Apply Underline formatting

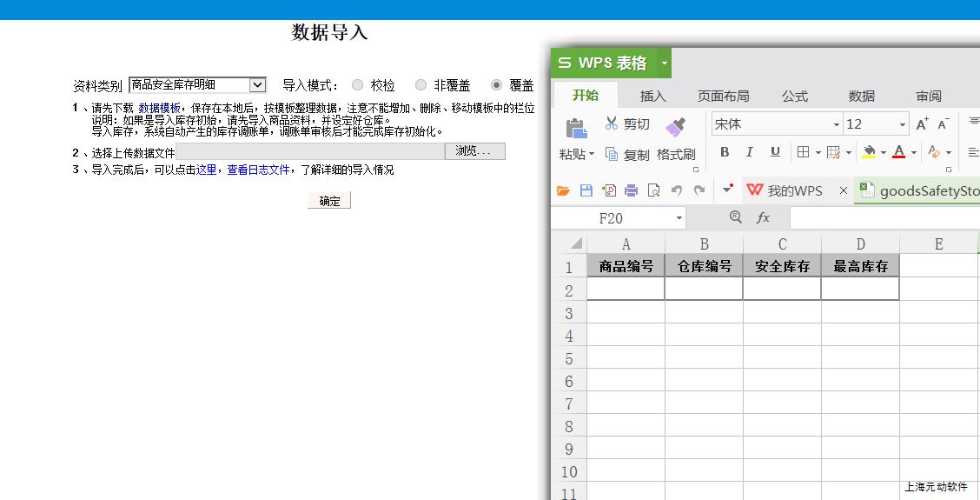[x=775, y=152]
